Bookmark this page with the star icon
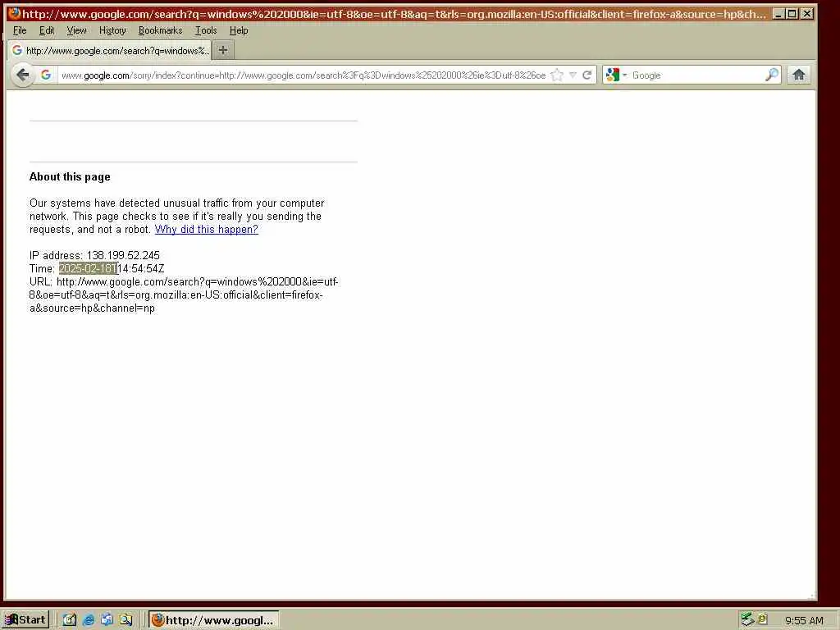840x630 pixels. tap(557, 75)
